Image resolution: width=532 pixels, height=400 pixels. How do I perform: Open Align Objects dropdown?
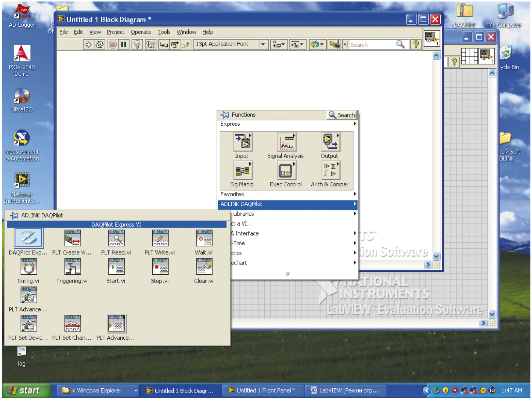279,45
